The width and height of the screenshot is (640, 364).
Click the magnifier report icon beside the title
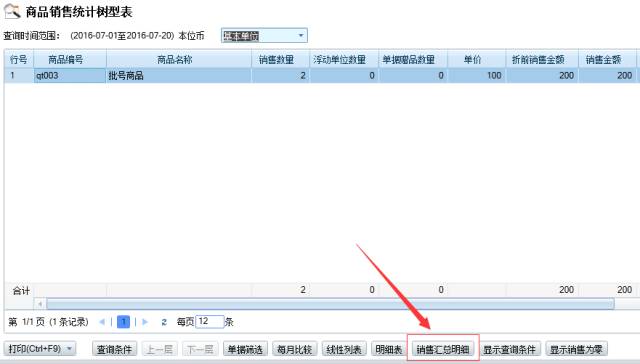11,11
